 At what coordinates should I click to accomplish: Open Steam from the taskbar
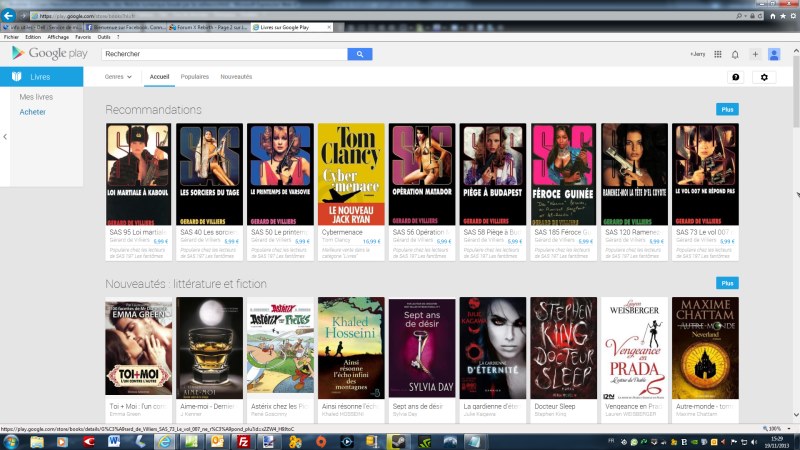coord(397,442)
